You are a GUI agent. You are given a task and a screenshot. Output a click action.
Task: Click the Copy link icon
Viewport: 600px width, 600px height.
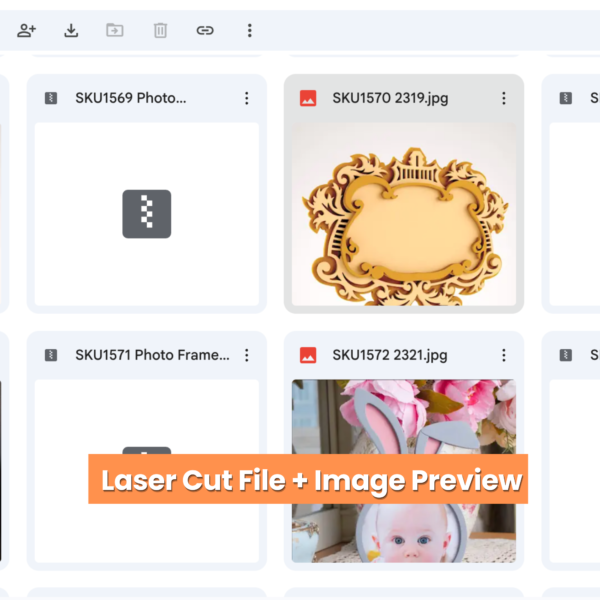(x=205, y=30)
